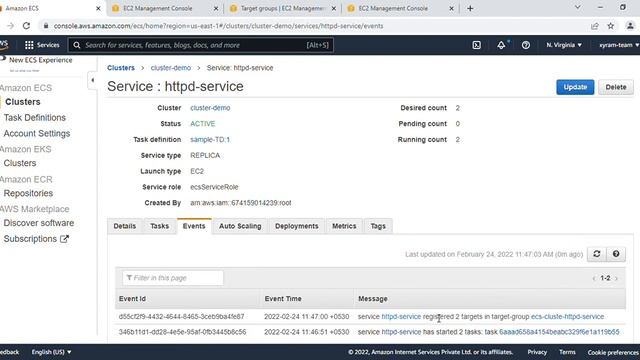Select the ecsServiceRole value text
640x360 pixels.
pos(214,187)
